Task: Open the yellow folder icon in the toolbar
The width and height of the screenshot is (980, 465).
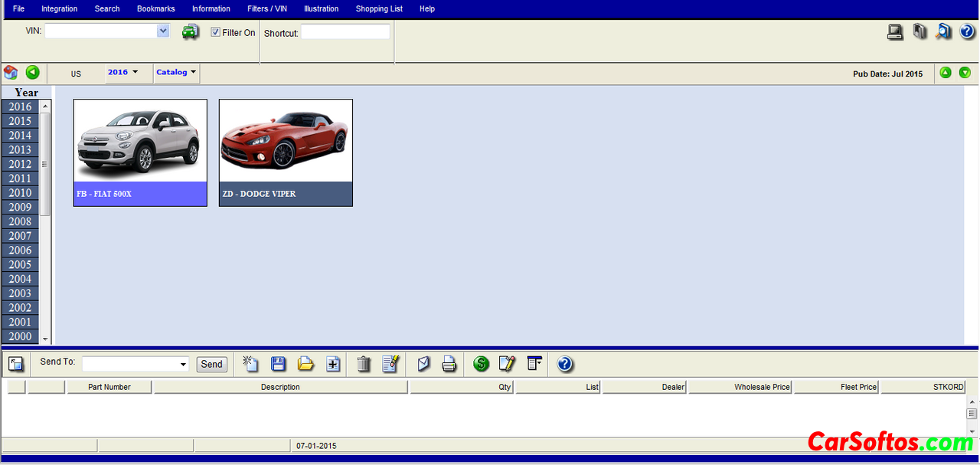Action: pos(305,364)
